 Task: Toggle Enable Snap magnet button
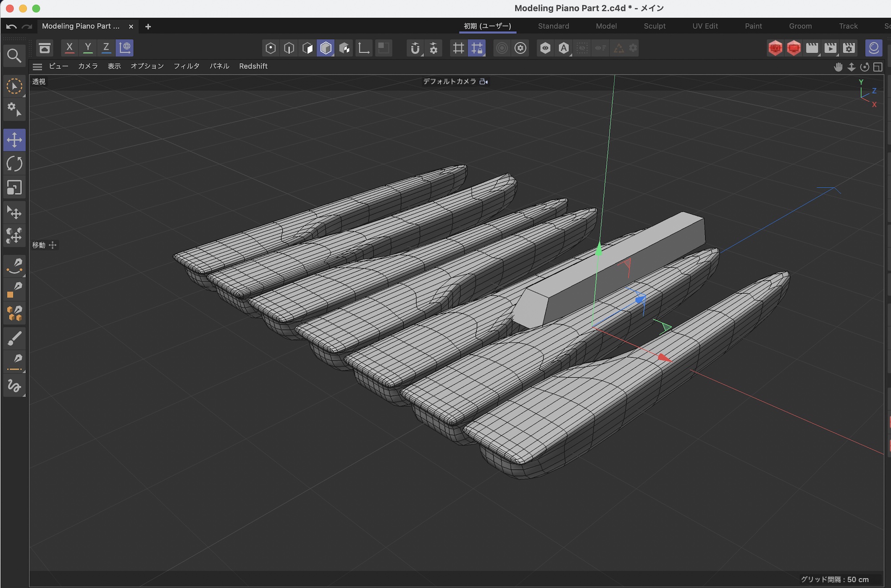tap(415, 48)
